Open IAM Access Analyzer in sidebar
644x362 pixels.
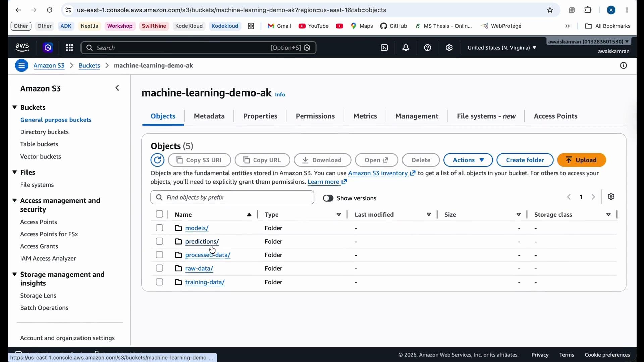click(48, 259)
